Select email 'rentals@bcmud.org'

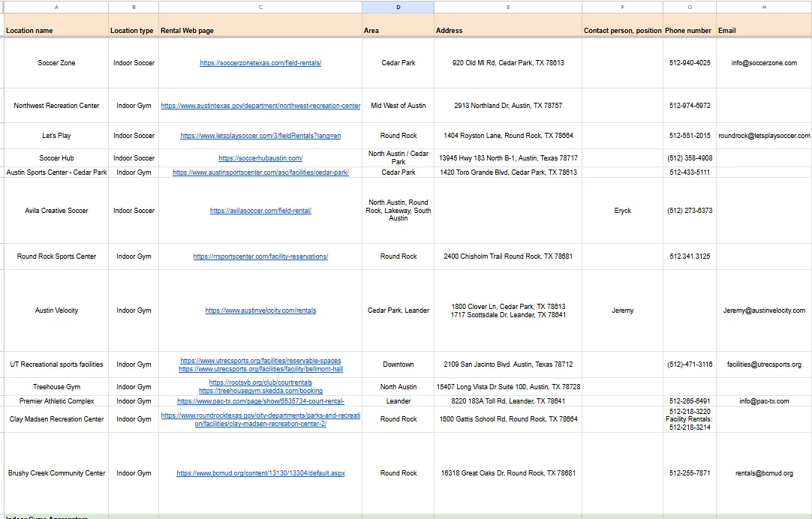[x=764, y=473]
